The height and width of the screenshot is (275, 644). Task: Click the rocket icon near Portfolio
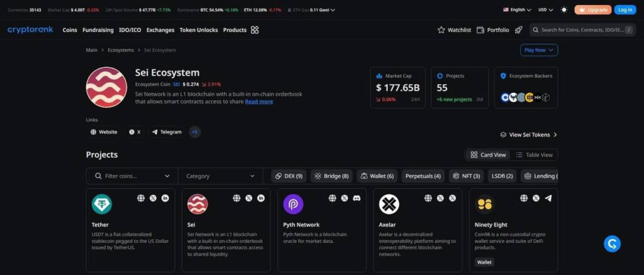click(518, 30)
